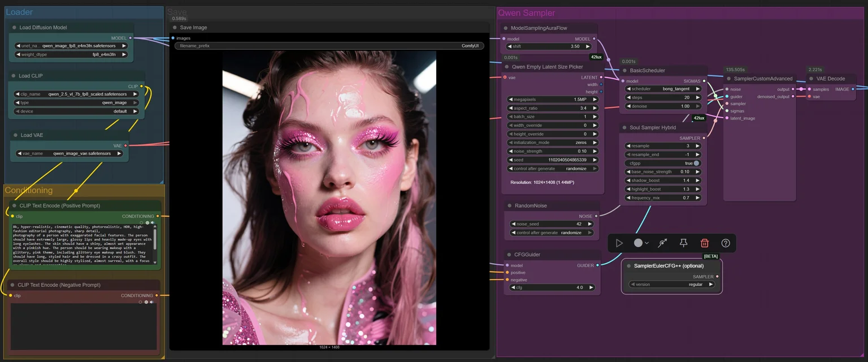Image resolution: width=868 pixels, height=362 pixels.
Task: Change control after generate in Latent Size Picker
Action: 553,169
